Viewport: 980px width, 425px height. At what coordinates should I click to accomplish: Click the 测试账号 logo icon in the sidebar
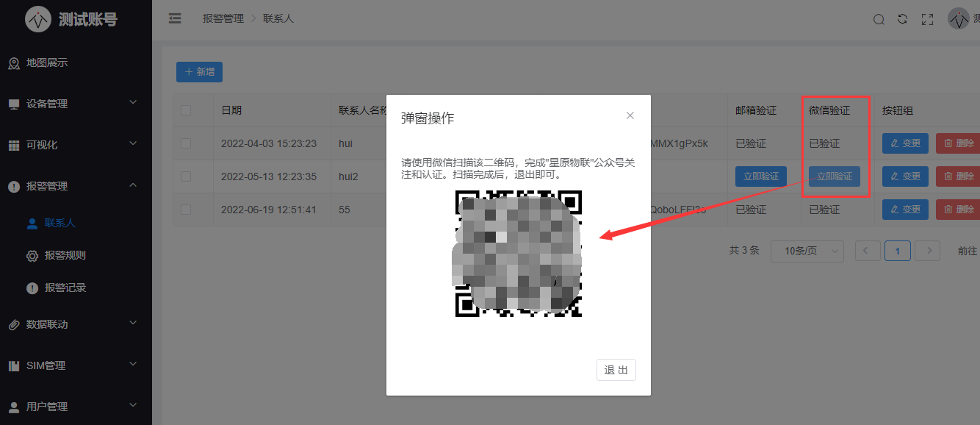click(x=38, y=19)
